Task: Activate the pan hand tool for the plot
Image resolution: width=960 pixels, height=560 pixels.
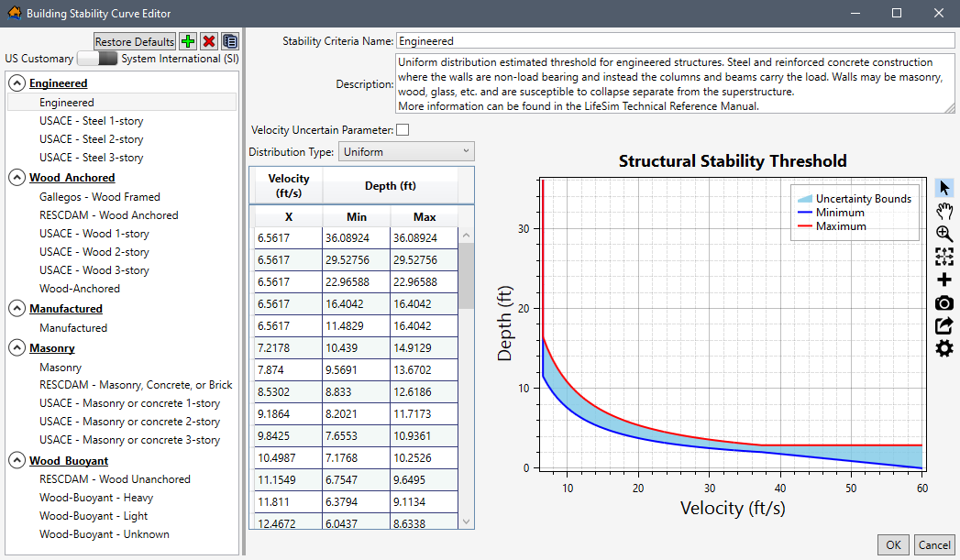Action: coord(944,210)
